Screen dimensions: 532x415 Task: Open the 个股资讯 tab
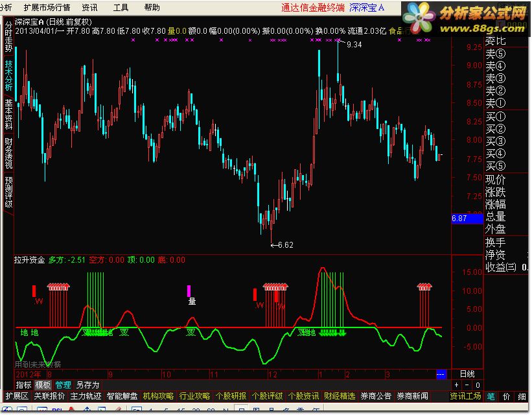[303, 396]
